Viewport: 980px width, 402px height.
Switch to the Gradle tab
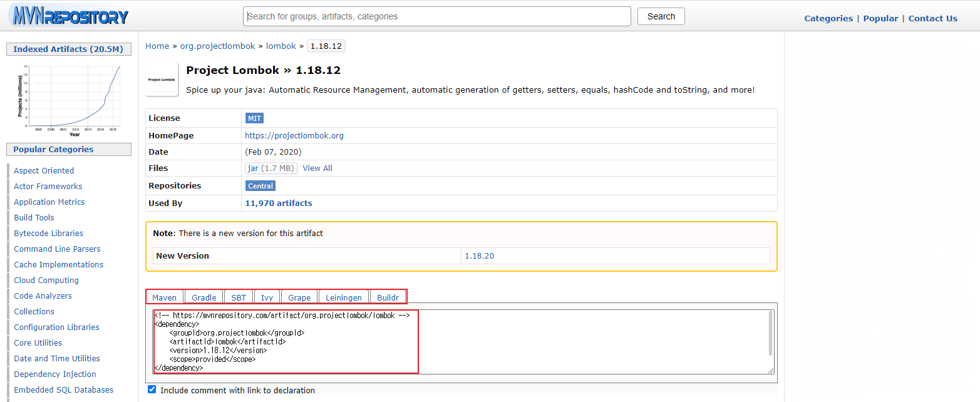click(x=204, y=297)
